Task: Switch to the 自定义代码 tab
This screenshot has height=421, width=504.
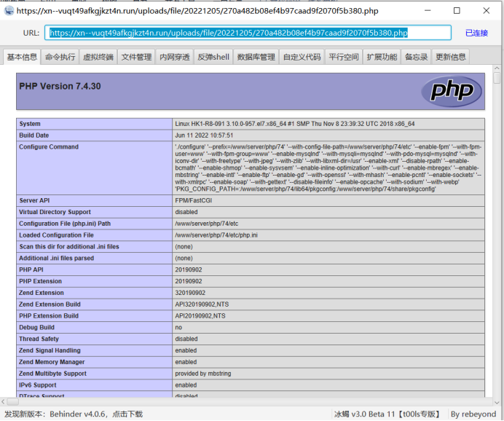Action: coord(302,57)
